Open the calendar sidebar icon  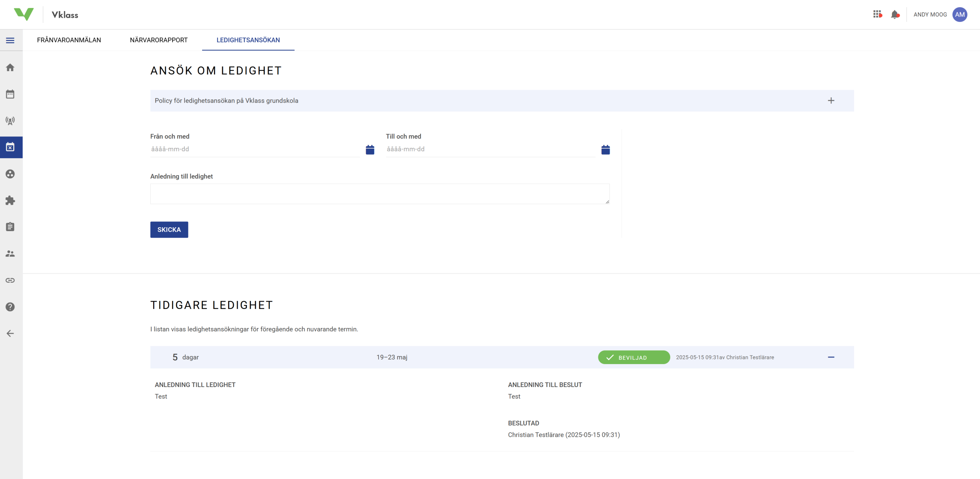click(x=10, y=94)
